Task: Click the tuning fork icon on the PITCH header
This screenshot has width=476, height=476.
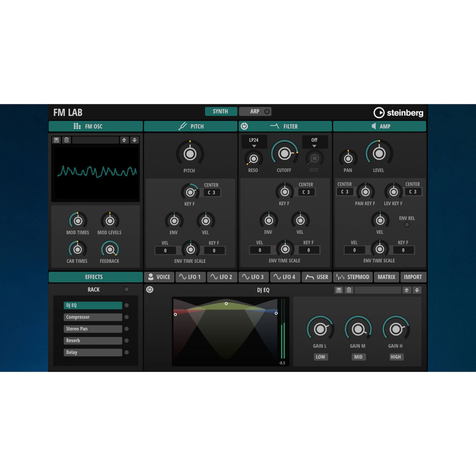Action: pos(182,126)
